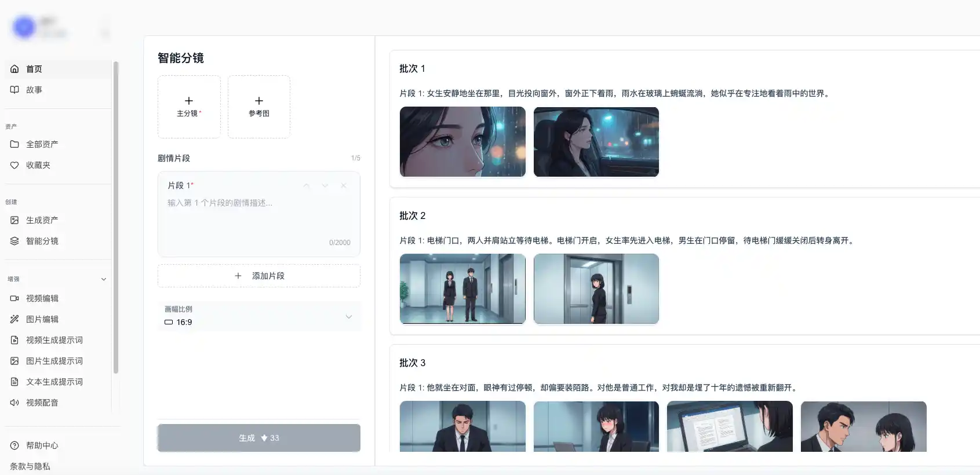This screenshot has height=475, width=980.
Task: Upload a 参考图 reference image
Action: tap(258, 107)
